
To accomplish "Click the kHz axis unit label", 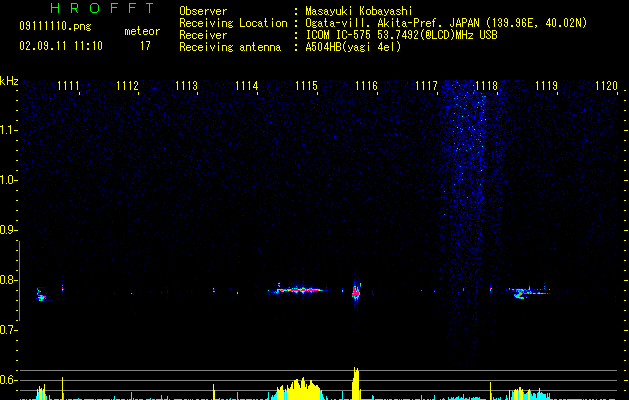I will coord(9,81).
